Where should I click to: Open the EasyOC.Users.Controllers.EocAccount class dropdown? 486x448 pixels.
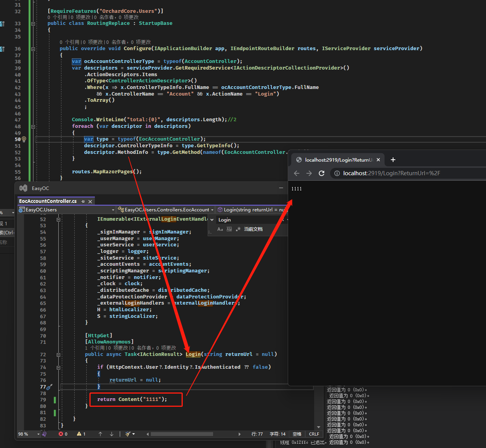tap(166, 210)
